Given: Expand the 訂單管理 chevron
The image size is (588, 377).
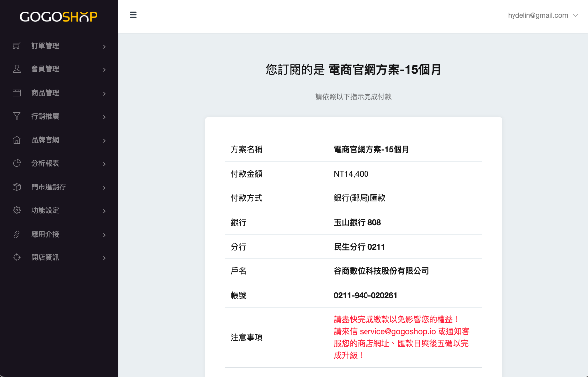Looking at the screenshot, I should [x=104, y=47].
